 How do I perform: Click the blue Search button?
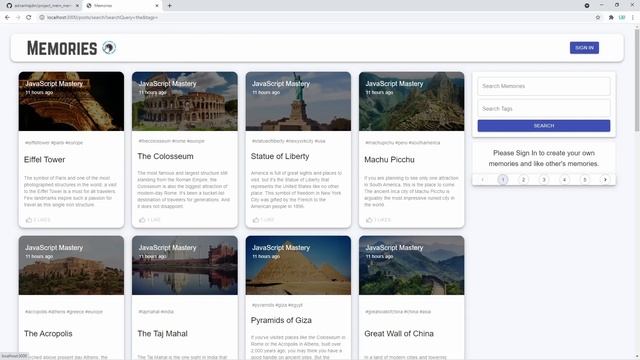[x=544, y=126]
